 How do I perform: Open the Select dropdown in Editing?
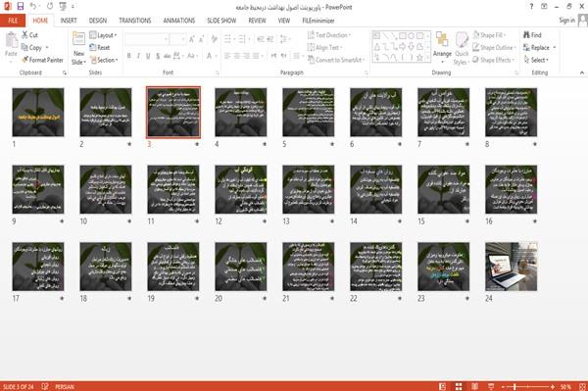coord(537,60)
